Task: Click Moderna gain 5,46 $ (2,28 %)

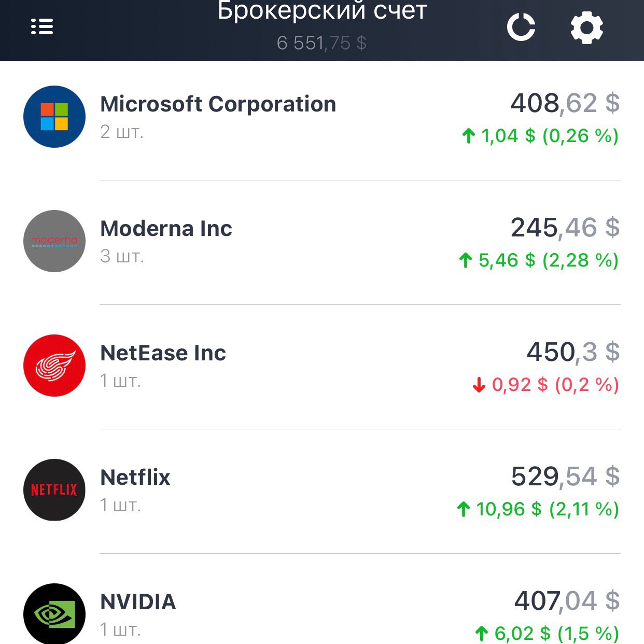Action: click(539, 260)
